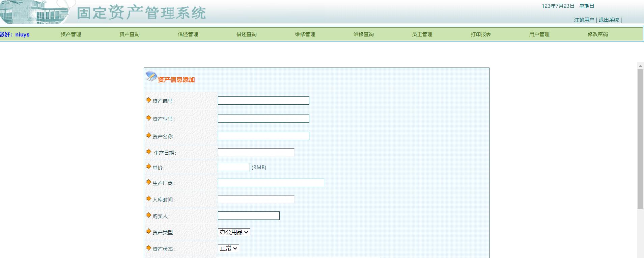644x258 pixels.
Task: Click the orange arrow icon beside 生产厂商
Action: [149, 182]
